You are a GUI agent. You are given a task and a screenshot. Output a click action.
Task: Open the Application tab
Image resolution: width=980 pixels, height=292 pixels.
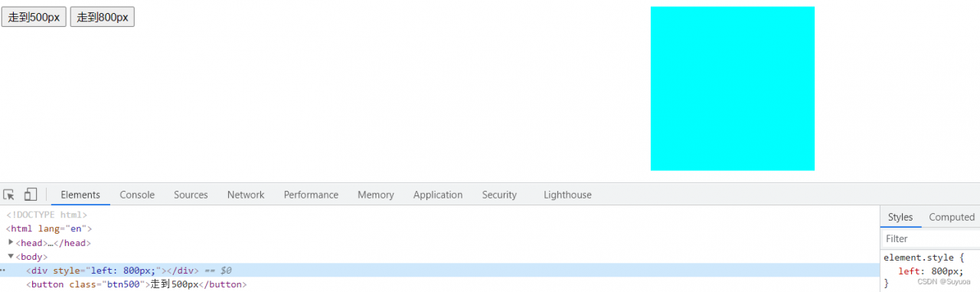438,195
